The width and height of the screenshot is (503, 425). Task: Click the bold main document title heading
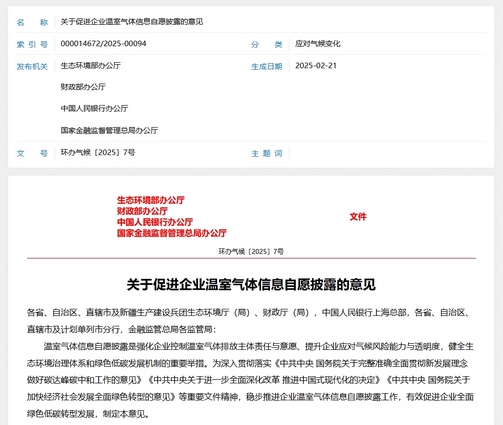pyautogui.click(x=251, y=285)
